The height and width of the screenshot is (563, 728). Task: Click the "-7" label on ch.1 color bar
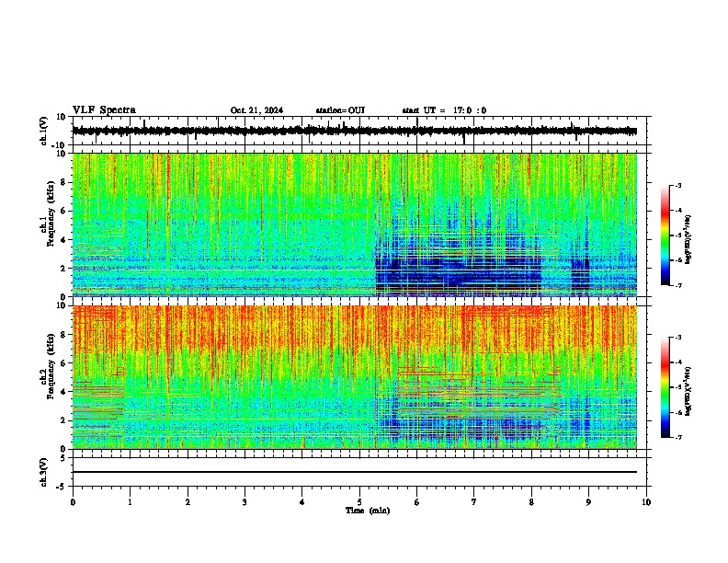[x=678, y=285]
